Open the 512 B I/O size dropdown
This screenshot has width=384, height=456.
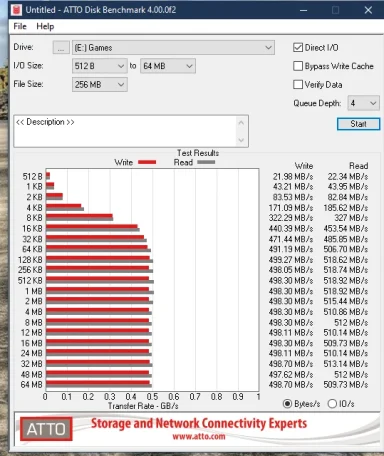point(99,66)
